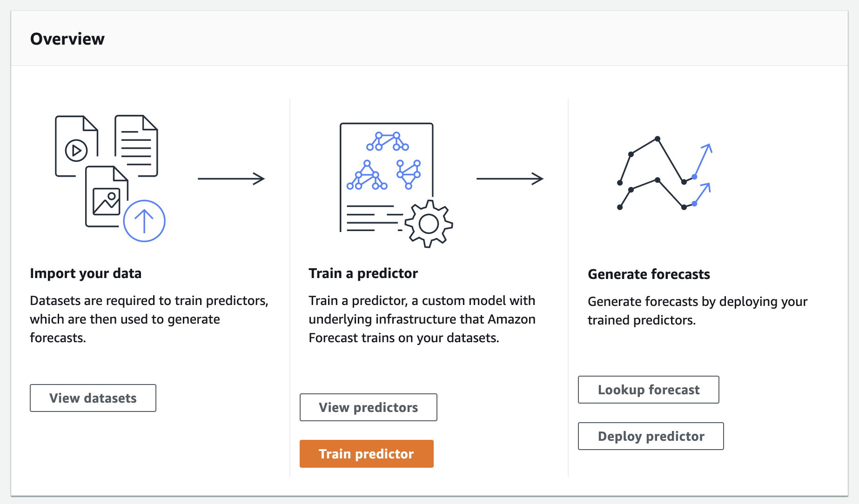Select the text document file icon
The image size is (859, 504).
tap(136, 146)
